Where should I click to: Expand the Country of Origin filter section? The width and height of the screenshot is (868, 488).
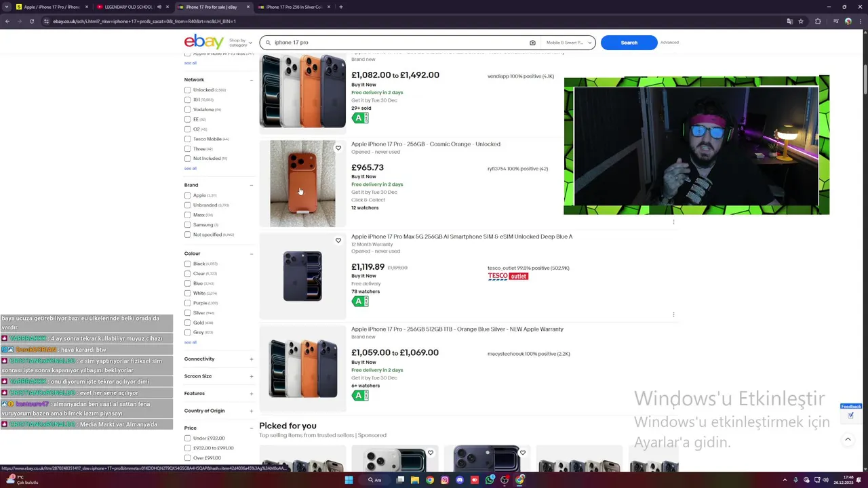(251, 411)
